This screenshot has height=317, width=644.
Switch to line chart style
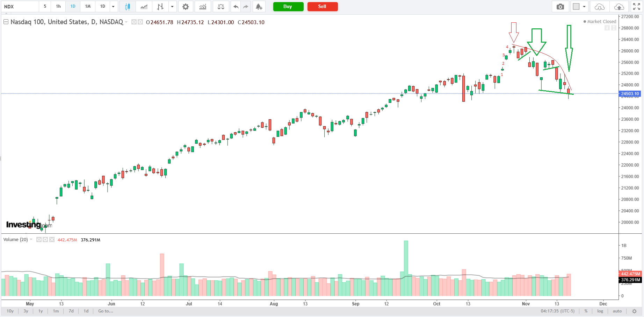(144, 7)
